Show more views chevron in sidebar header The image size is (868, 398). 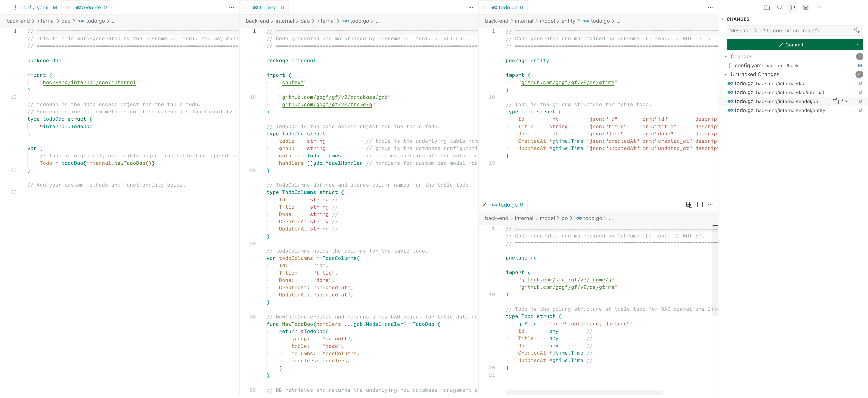[819, 7]
